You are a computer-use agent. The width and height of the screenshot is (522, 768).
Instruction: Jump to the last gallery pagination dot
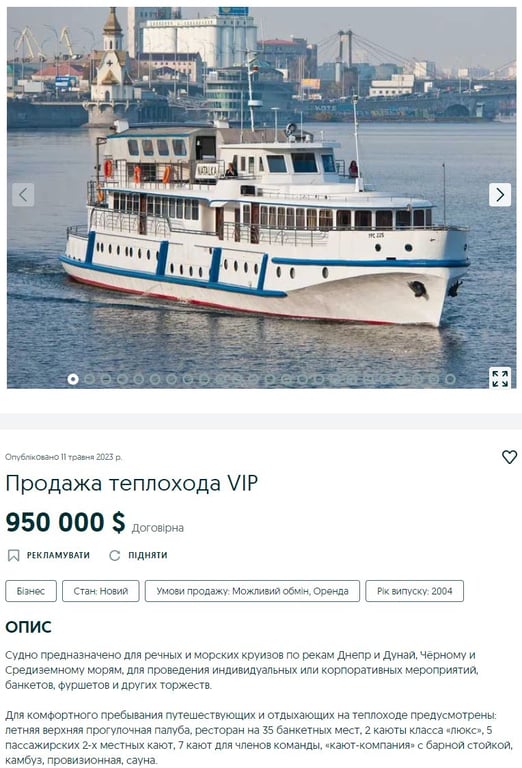450,379
